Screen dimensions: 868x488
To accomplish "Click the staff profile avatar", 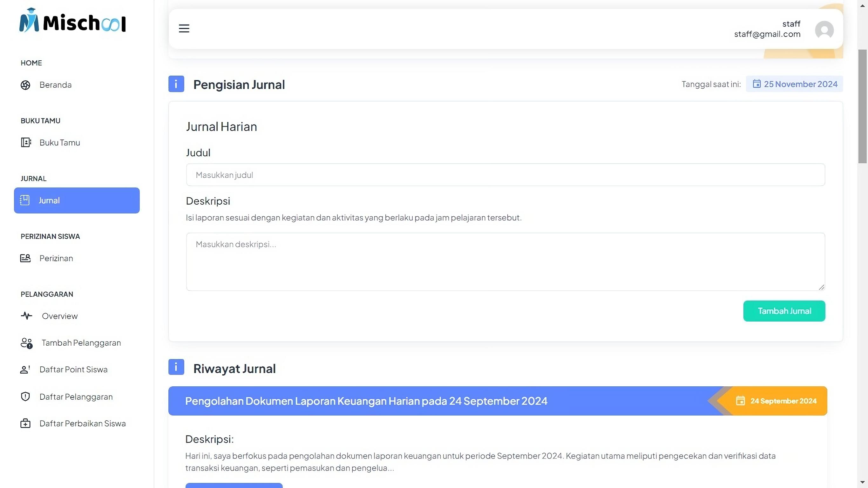I will coord(824,30).
